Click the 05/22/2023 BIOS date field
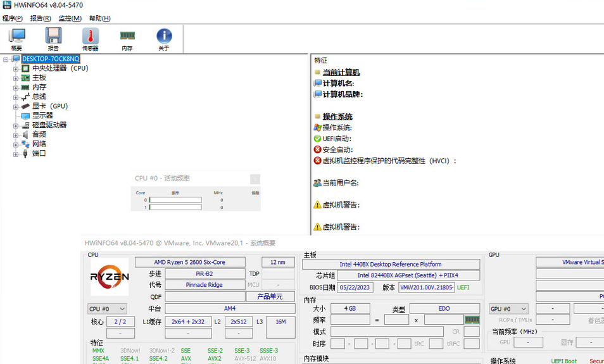The height and width of the screenshot is (364, 604). point(355,287)
